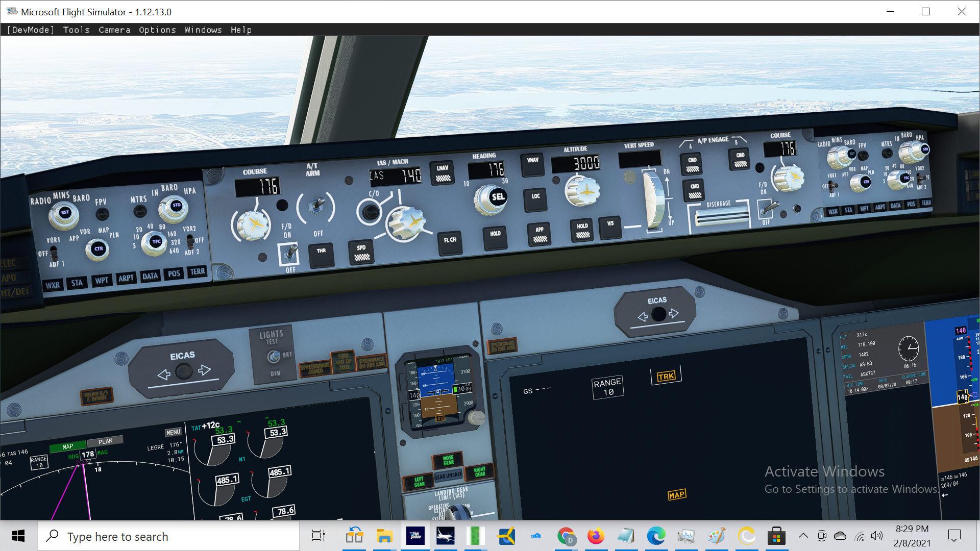The width and height of the screenshot is (980, 551).
Task: Activate the THR thrust button
Action: [321, 255]
